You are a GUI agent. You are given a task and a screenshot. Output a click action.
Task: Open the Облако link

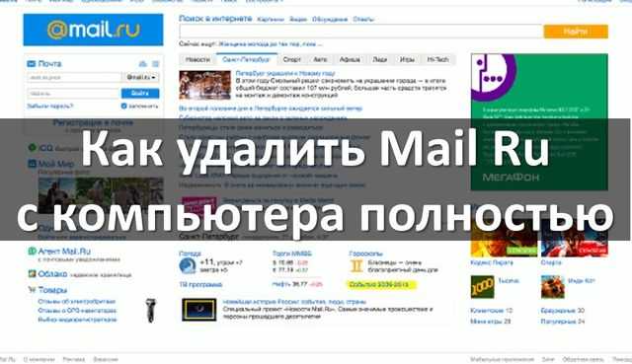click(52, 274)
